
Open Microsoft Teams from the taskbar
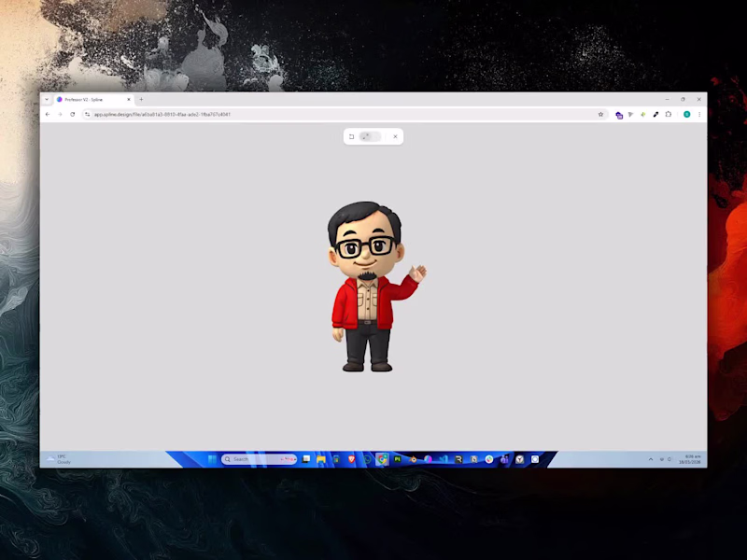(504, 459)
